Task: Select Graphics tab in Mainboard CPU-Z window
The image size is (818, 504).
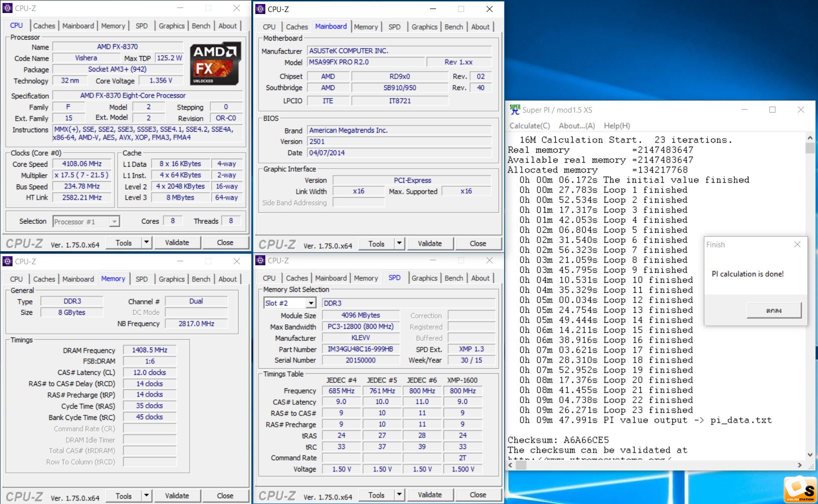Action: click(x=425, y=27)
